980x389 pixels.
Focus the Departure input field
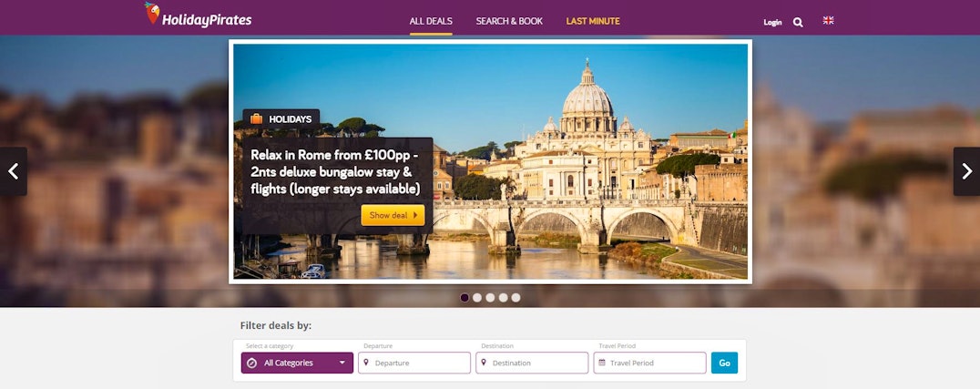(x=414, y=363)
